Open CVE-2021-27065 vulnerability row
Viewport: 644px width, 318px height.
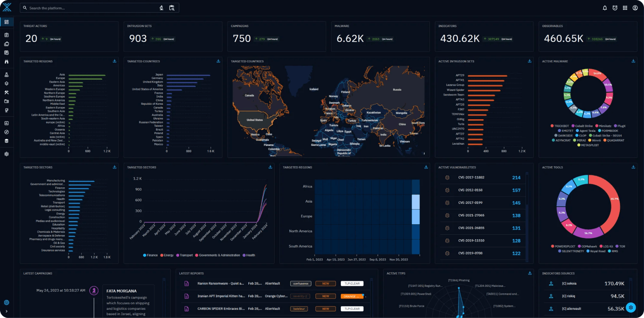coord(482,215)
